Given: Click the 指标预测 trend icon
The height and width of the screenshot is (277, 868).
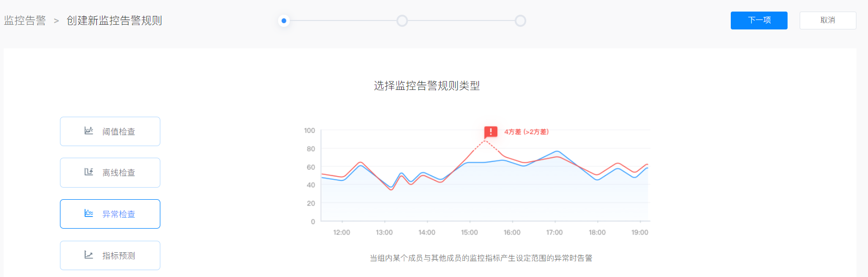Looking at the screenshot, I should click(89, 255).
